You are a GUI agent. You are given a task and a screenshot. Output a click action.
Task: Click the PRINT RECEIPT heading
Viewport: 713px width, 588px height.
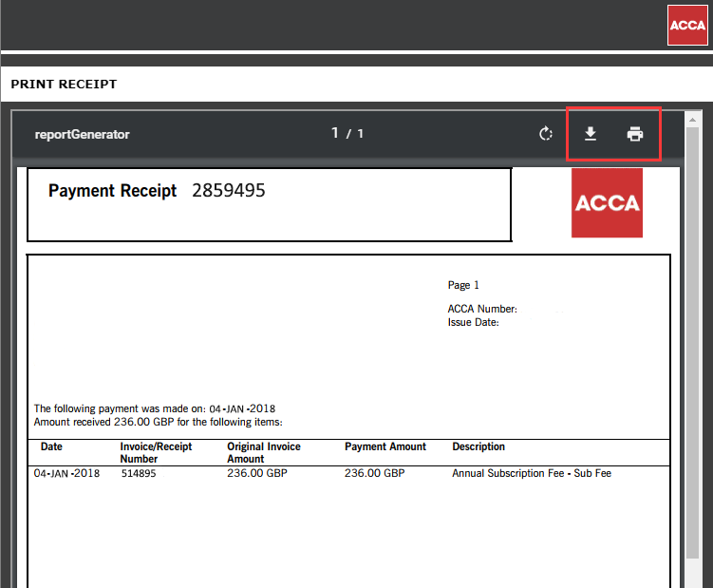pyautogui.click(x=64, y=85)
